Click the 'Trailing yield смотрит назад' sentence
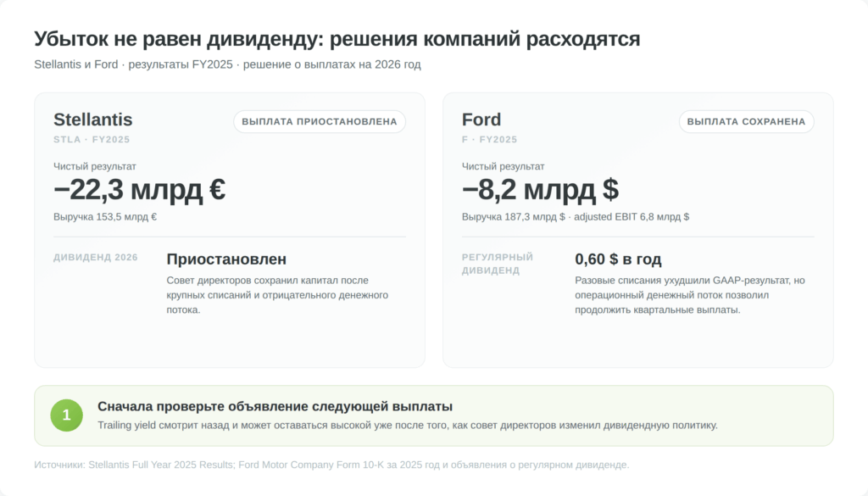868x496 pixels. tap(408, 425)
